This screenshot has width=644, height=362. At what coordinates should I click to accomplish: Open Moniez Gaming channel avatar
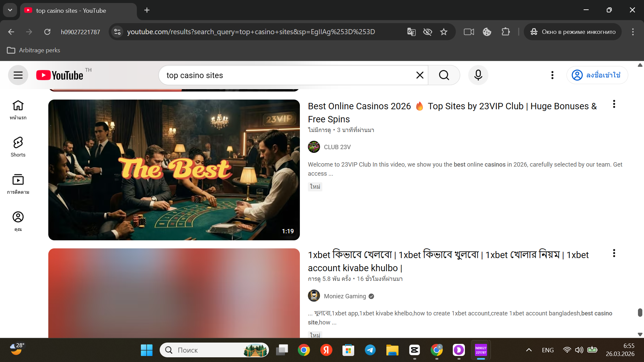click(x=314, y=296)
